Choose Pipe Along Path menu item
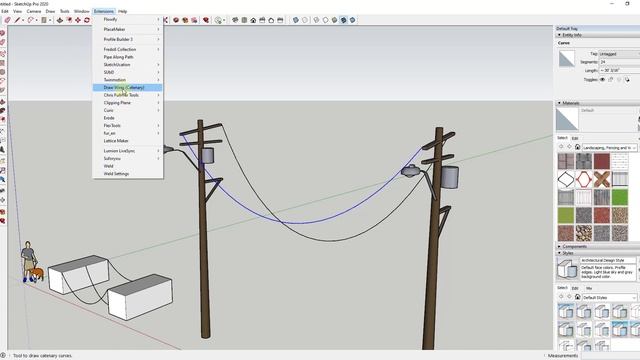The height and width of the screenshot is (360, 640). (128, 57)
